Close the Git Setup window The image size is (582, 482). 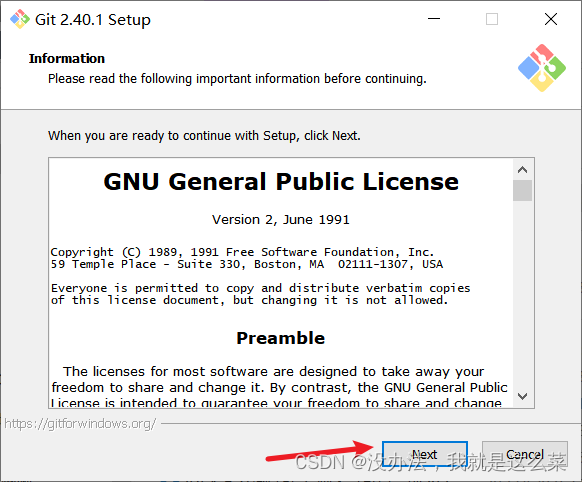(x=550, y=19)
